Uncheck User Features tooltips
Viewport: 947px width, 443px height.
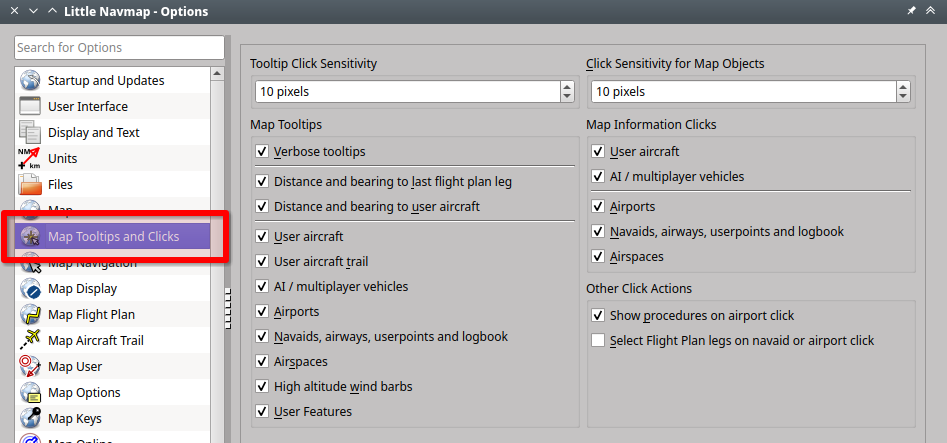tap(262, 412)
